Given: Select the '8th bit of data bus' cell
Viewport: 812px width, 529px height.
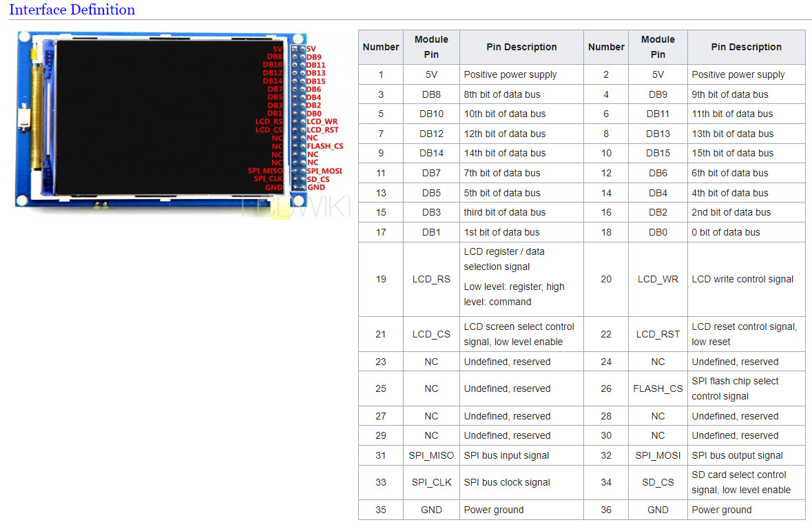Looking at the screenshot, I should click(x=521, y=95).
